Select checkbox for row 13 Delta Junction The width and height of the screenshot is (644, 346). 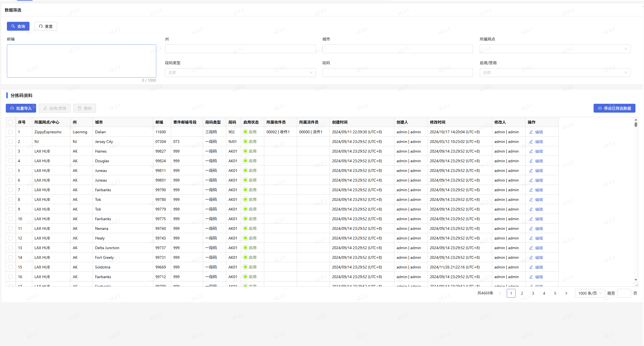[x=10, y=248]
